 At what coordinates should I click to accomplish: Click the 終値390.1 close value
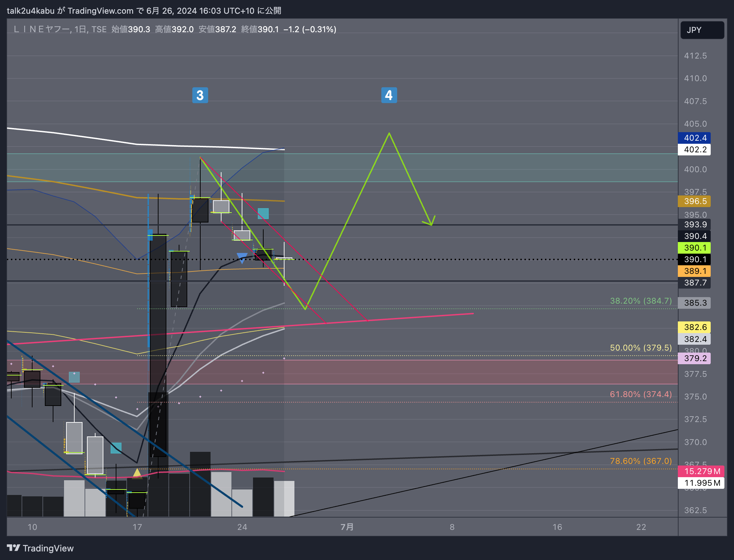[x=260, y=29]
